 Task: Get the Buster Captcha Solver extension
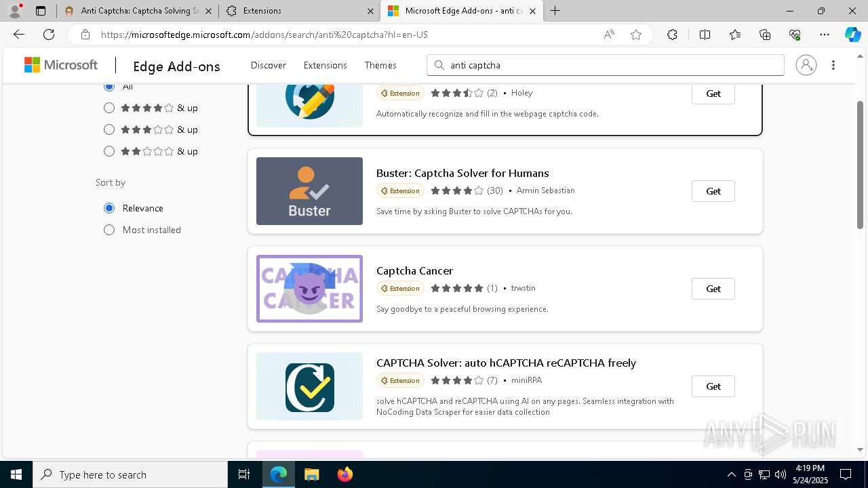pos(713,191)
